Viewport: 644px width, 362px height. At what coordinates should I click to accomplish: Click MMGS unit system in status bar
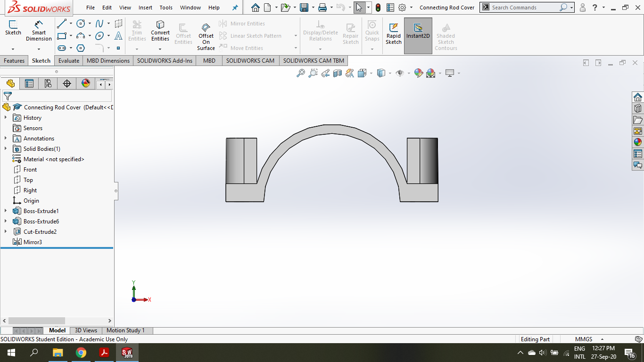click(583, 339)
